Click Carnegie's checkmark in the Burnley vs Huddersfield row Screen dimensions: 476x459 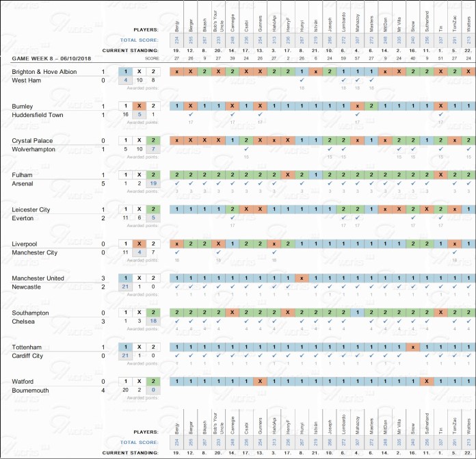coord(233,114)
